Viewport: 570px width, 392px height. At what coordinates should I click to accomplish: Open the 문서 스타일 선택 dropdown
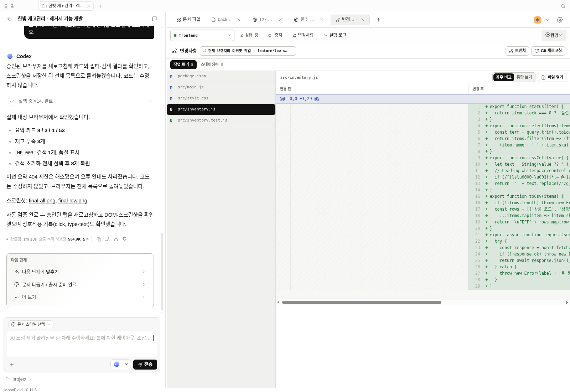tap(31, 324)
